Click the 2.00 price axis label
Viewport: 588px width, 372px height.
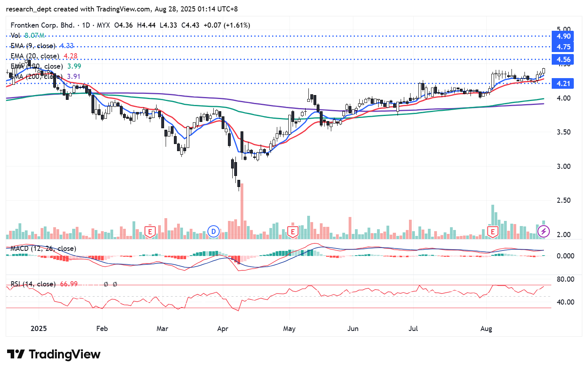[564, 235]
